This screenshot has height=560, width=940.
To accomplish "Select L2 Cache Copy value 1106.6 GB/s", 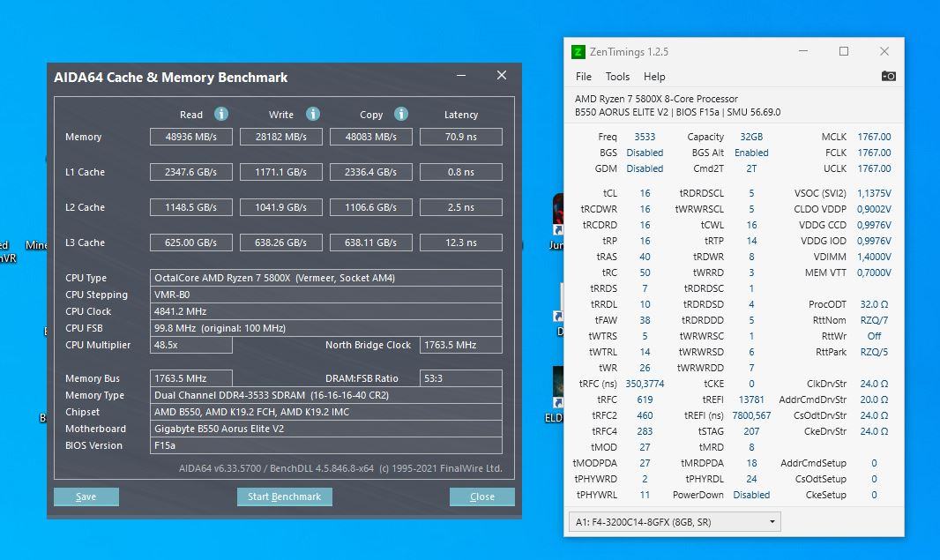I will 371,207.
